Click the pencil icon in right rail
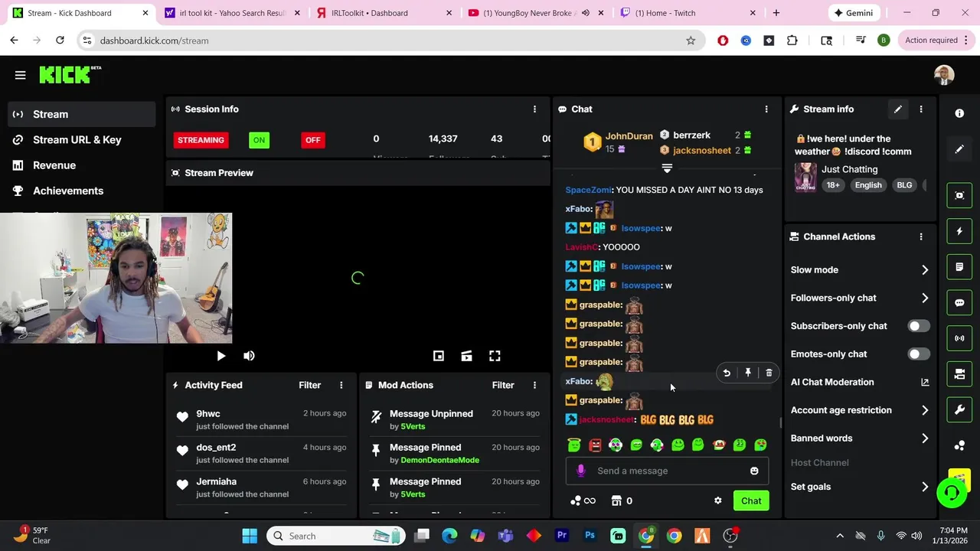980x551 pixels. click(x=959, y=149)
